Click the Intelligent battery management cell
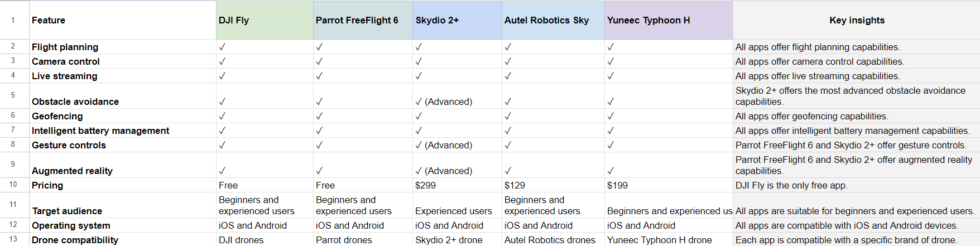 click(123, 131)
